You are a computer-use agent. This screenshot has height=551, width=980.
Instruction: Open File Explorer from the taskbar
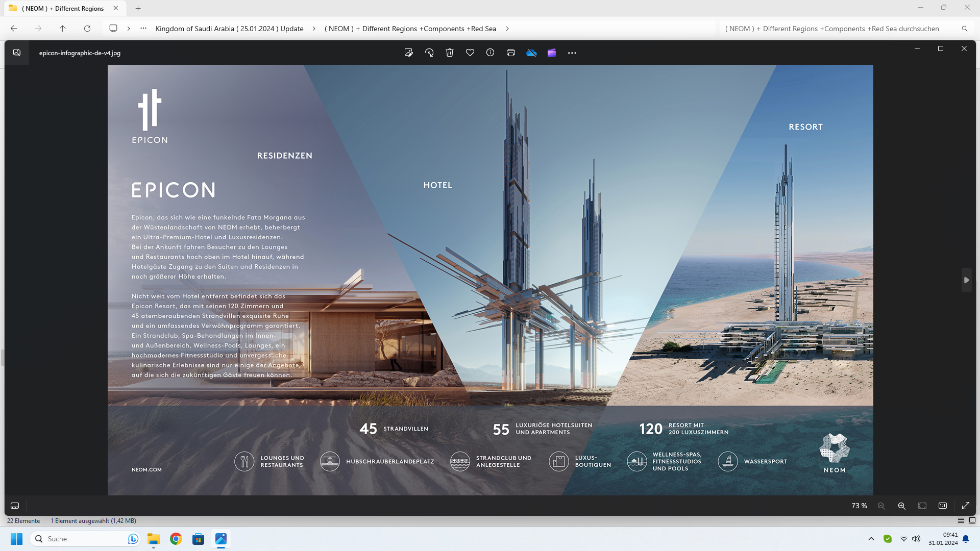pyautogui.click(x=154, y=539)
